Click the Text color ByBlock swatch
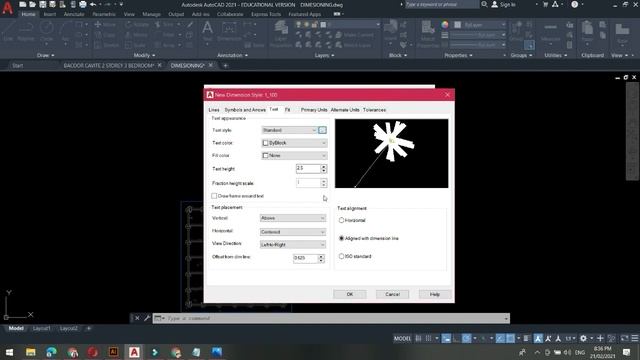Image resolution: width=640 pixels, height=360 pixels. click(x=265, y=143)
